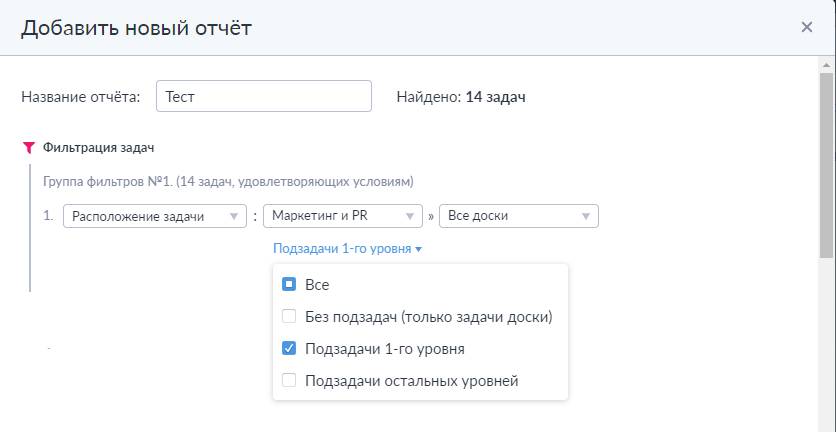This screenshot has width=836, height=432.
Task: Uncheck the checked Подзадачи 1-го уровня checkbox
Action: point(289,349)
